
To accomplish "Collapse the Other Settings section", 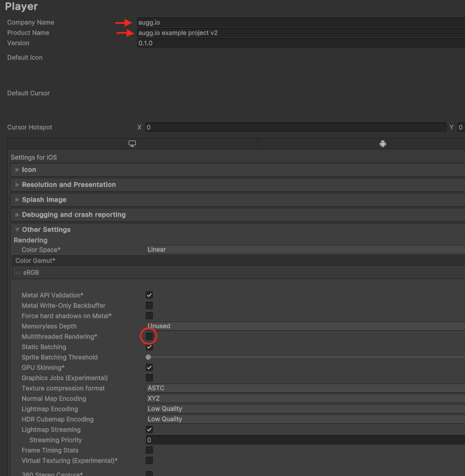I will coord(46,229).
